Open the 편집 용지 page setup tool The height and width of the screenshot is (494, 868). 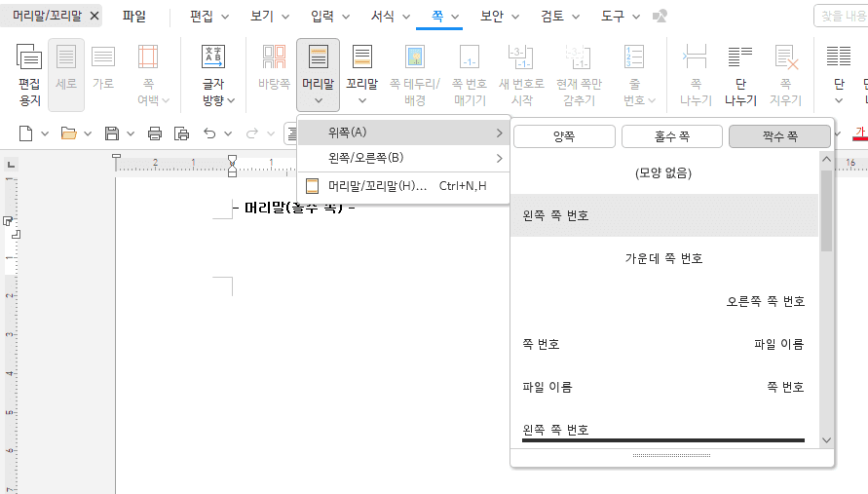click(29, 75)
